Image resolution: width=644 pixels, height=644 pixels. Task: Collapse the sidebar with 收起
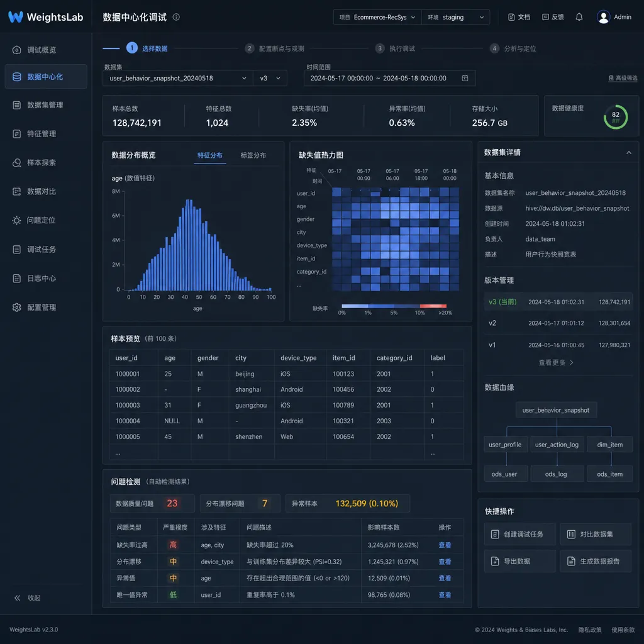click(28, 597)
